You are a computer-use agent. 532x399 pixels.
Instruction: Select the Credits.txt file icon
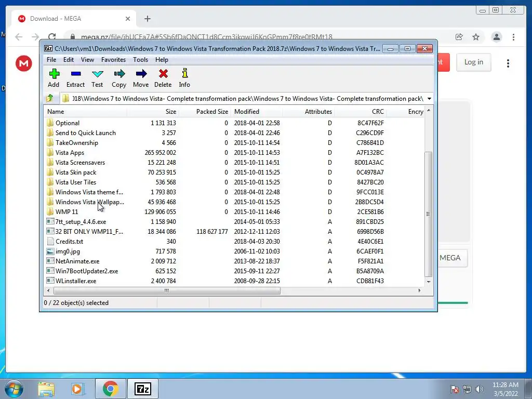click(50, 242)
